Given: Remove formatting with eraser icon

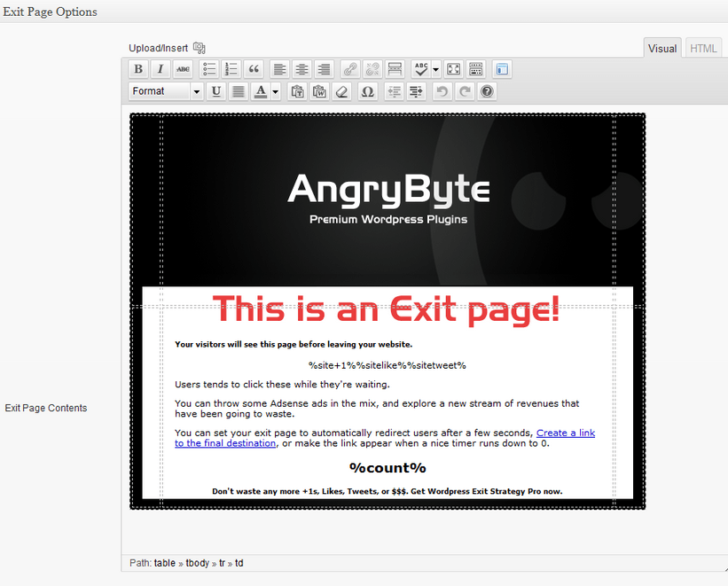Looking at the screenshot, I should (x=341, y=91).
